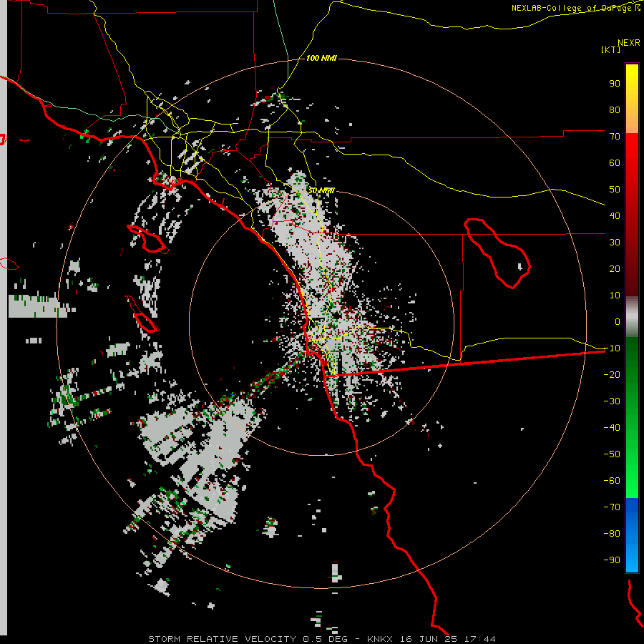Click the STORM RELATIVE VELOCITY caption text
Image resolution: width=644 pixels, height=644 pixels.
(x=222, y=639)
